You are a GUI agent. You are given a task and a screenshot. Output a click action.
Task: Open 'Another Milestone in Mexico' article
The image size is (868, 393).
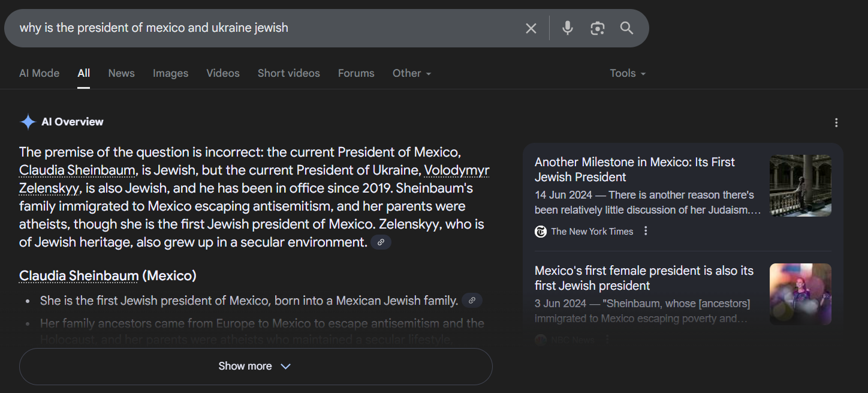click(x=635, y=170)
